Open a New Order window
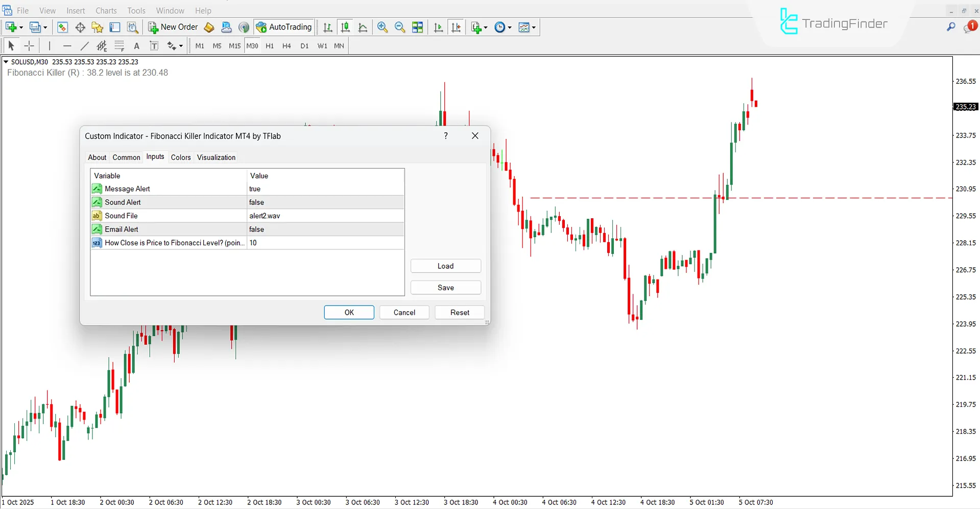Screen dimensions: 980x509 point(173,27)
